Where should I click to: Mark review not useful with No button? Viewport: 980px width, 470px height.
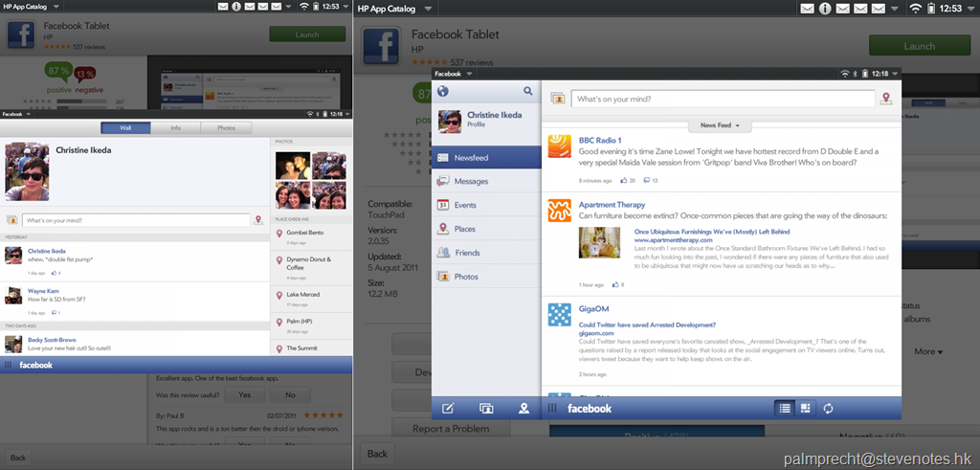pyautogui.click(x=290, y=395)
